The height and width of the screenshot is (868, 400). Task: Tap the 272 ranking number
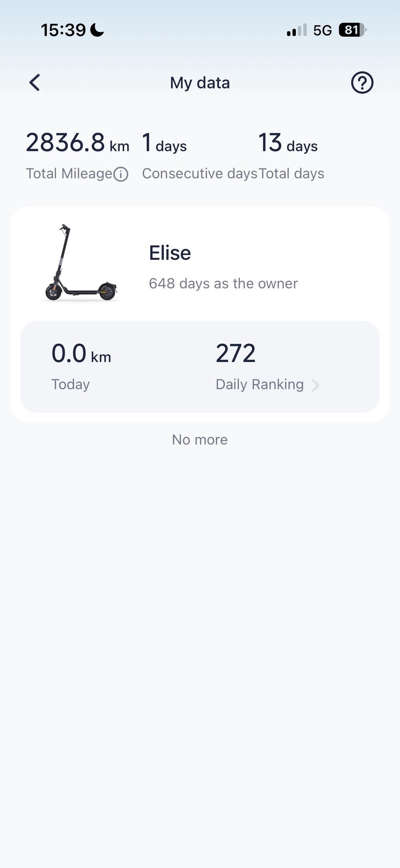[x=235, y=353]
